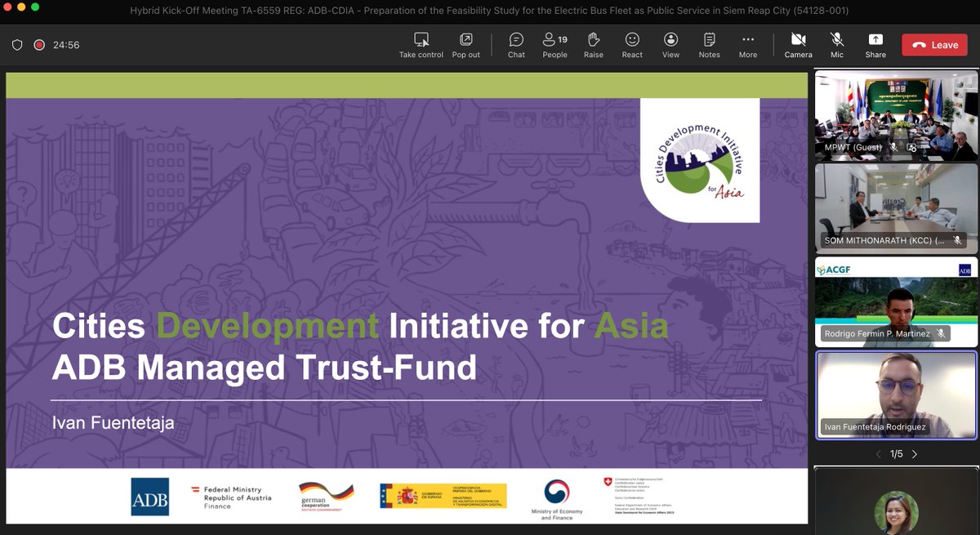Image resolution: width=980 pixels, height=535 pixels.
Task: Pop out the shared content
Action: coord(465,45)
